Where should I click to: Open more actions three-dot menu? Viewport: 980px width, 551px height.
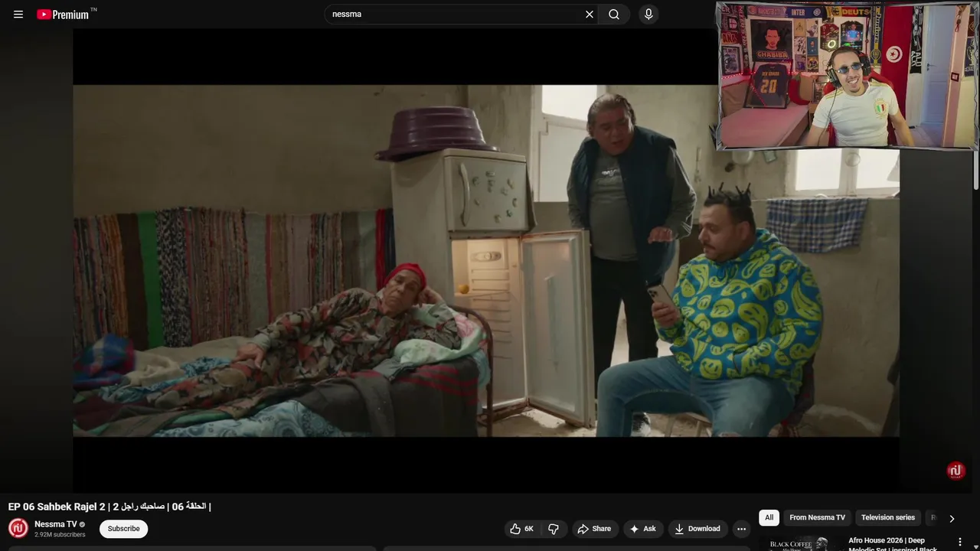pos(741,529)
